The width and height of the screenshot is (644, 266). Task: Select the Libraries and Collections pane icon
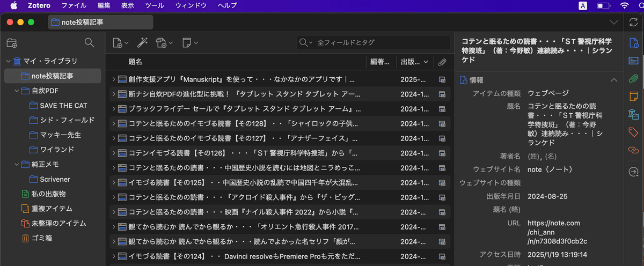point(633,114)
